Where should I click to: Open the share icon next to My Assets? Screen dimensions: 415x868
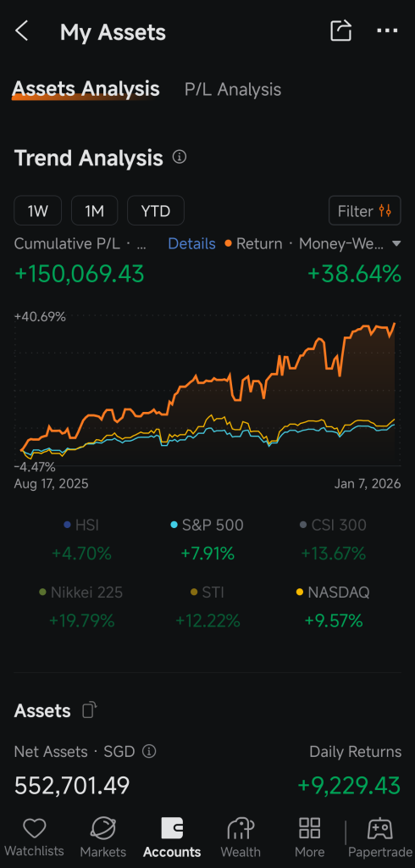pos(340,31)
